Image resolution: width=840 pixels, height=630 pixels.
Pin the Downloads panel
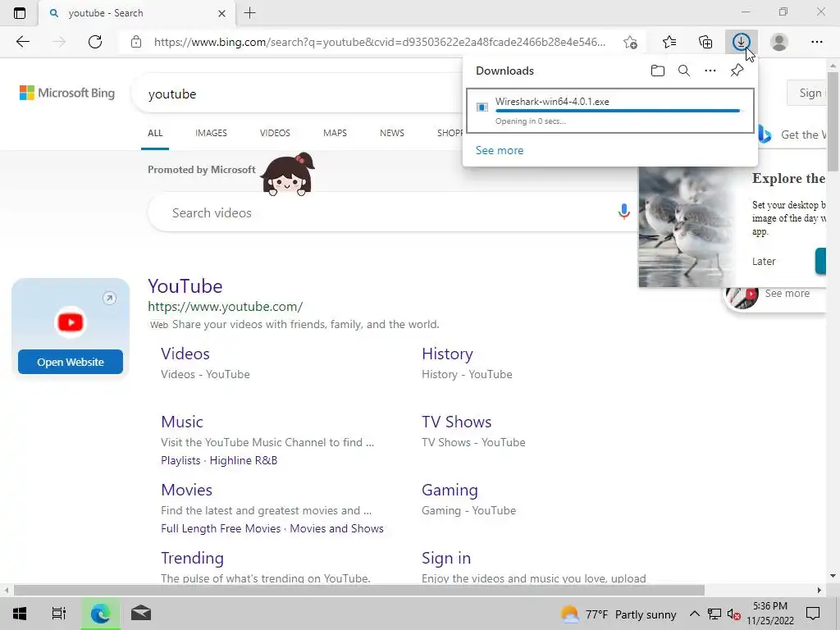click(737, 71)
